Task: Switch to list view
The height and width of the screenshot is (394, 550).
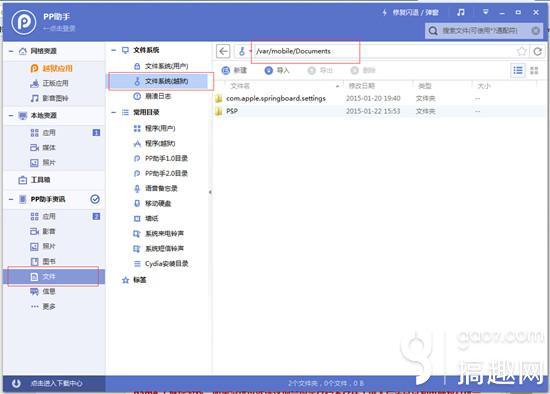Action: click(x=518, y=71)
